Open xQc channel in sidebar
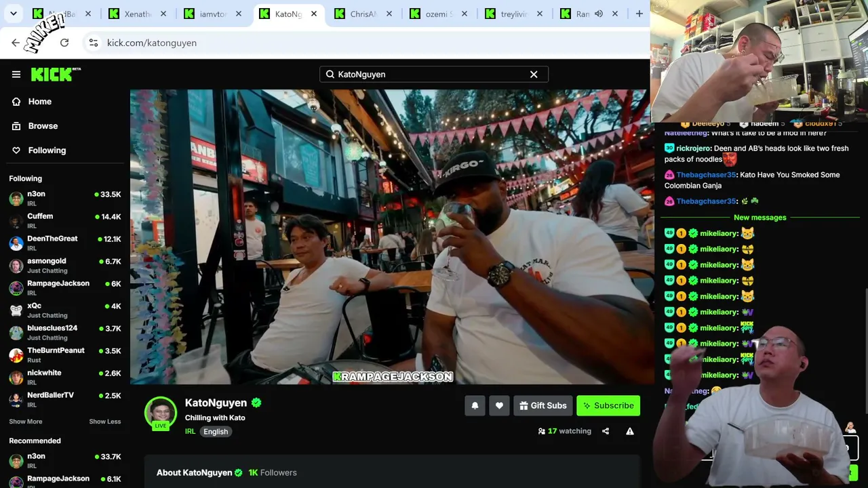This screenshot has height=488, width=868. tap(65, 310)
